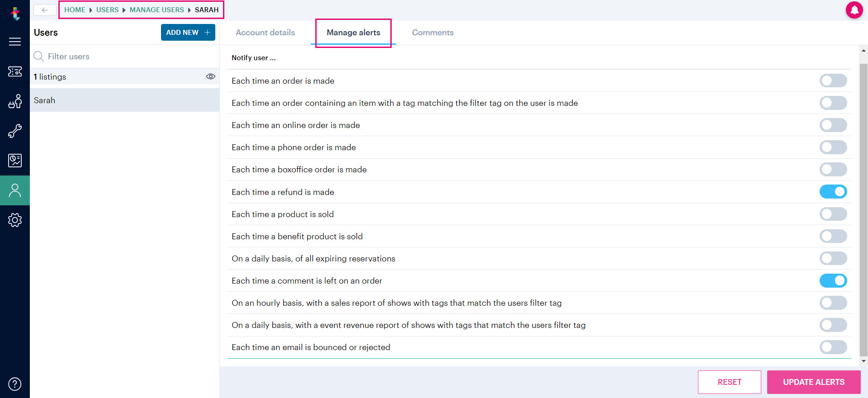Click the RESET button
This screenshot has height=398, width=868.
tap(729, 382)
